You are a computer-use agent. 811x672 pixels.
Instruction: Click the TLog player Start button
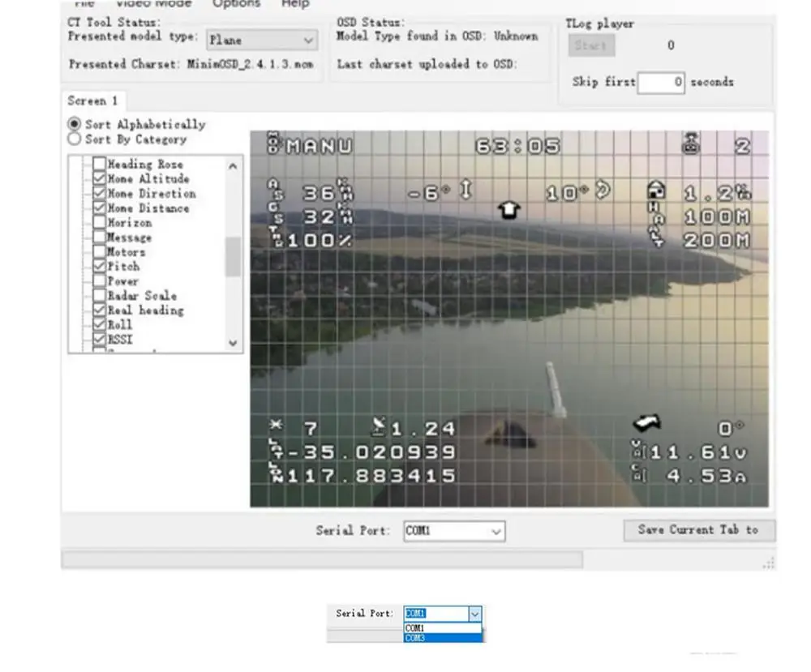[591, 45]
